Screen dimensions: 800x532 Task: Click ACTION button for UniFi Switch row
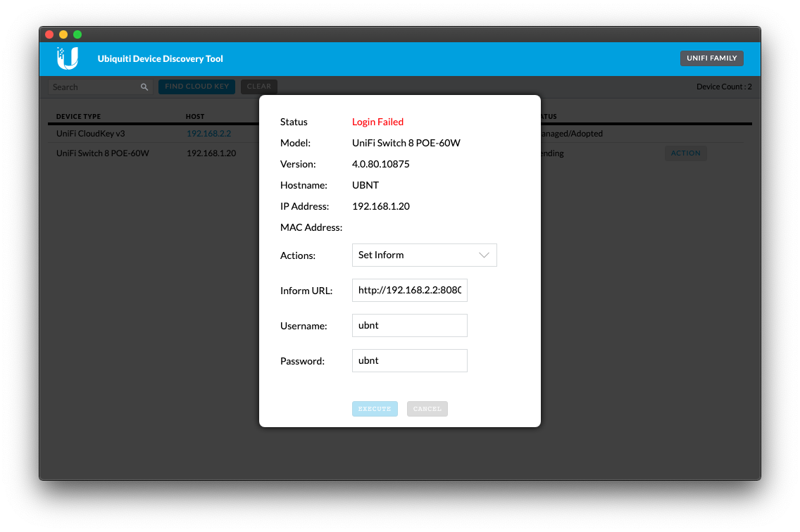686,153
